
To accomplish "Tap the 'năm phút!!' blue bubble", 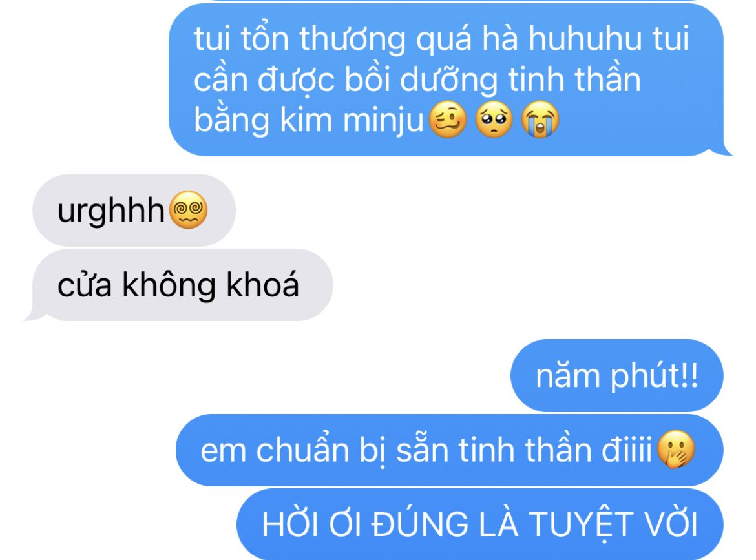I will pyautogui.click(x=617, y=375).
